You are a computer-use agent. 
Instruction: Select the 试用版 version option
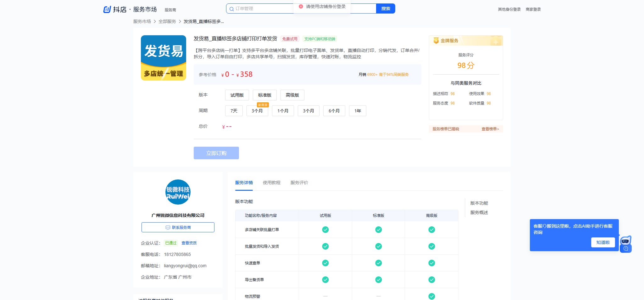(237, 95)
